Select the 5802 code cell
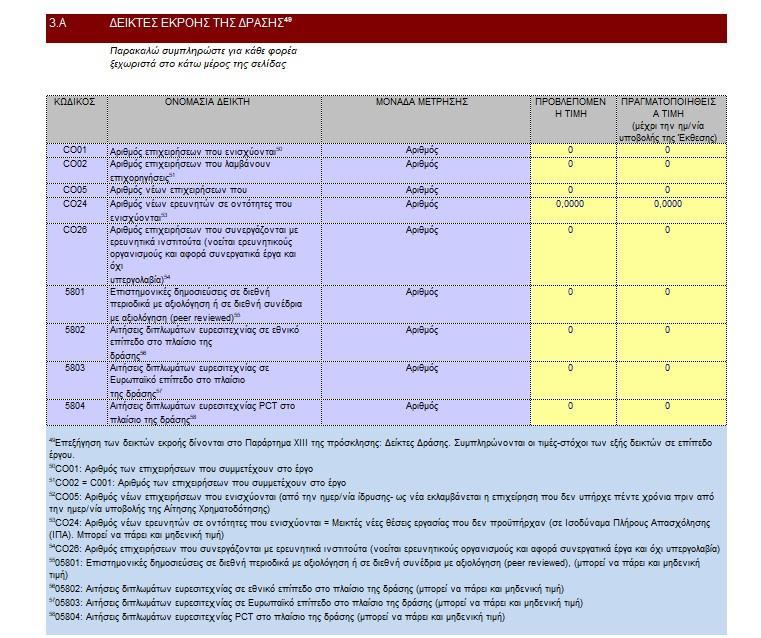Image resolution: width=761 pixels, height=638 pixels. point(76,342)
